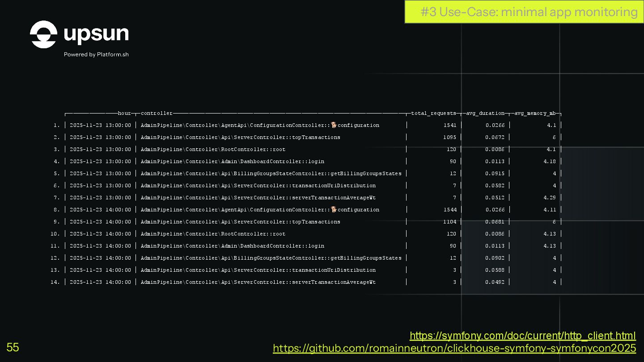Select the 'hour' column header
Image resolution: width=644 pixels, height=362 pixels.
pos(124,114)
